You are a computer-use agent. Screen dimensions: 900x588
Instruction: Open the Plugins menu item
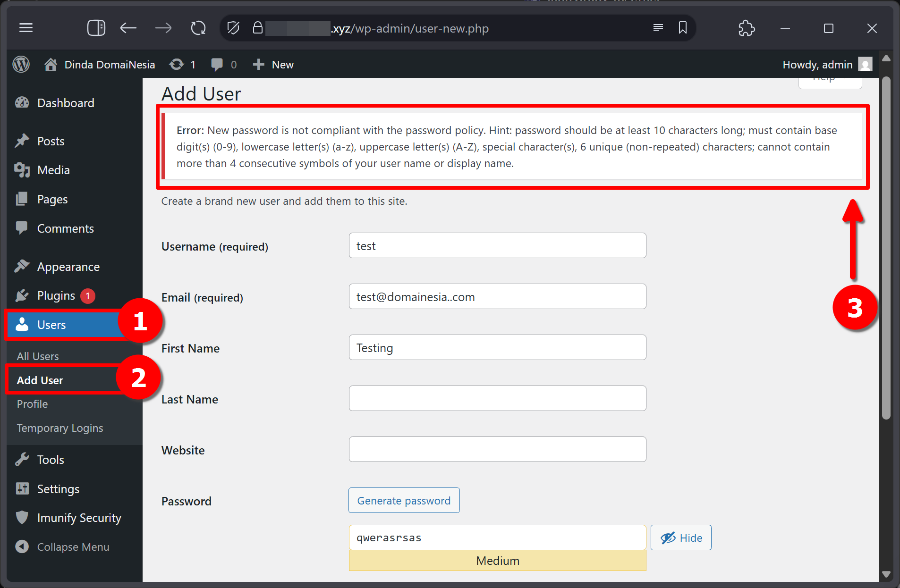click(x=56, y=296)
